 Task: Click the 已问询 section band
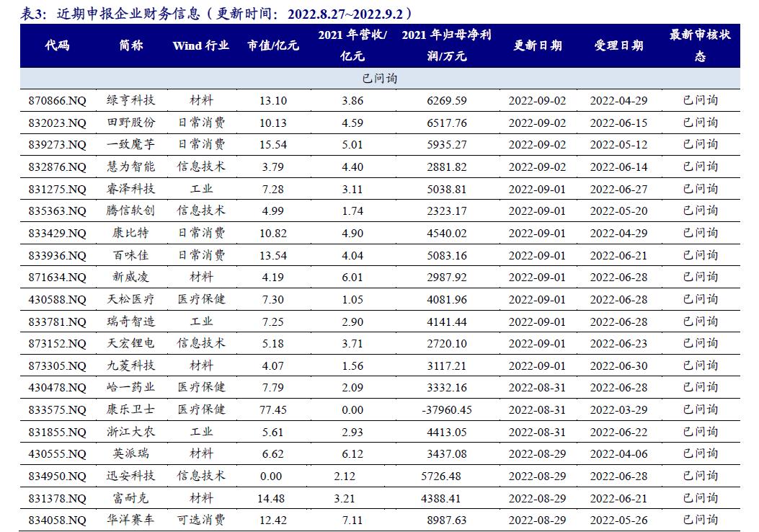380,79
